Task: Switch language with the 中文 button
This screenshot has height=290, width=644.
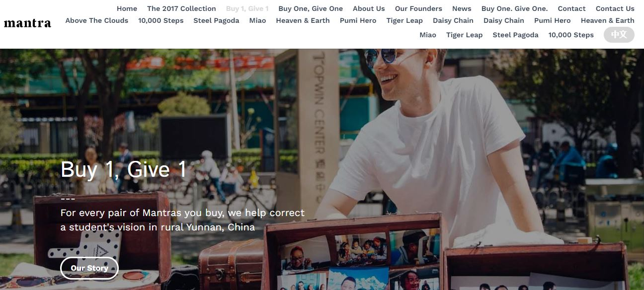Action: (619, 35)
